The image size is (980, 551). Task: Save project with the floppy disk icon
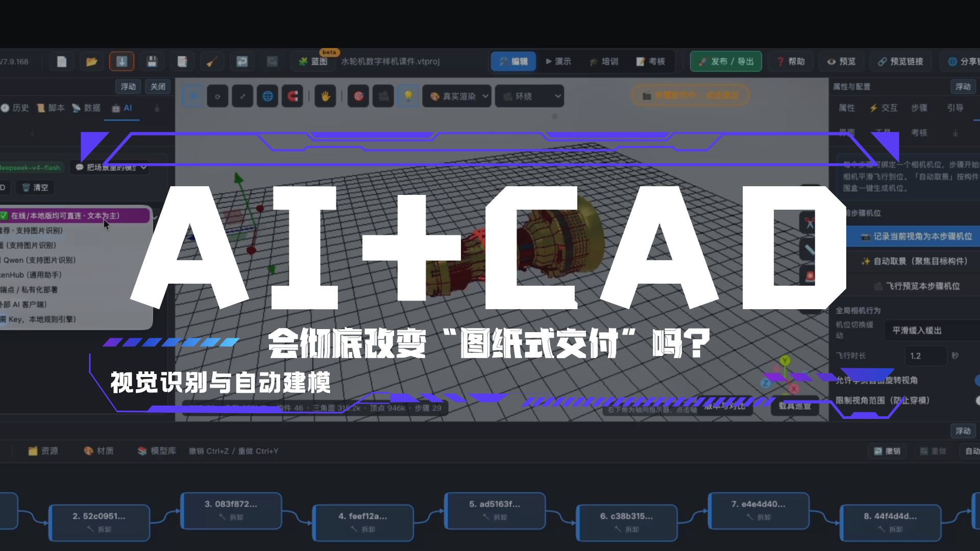click(152, 62)
